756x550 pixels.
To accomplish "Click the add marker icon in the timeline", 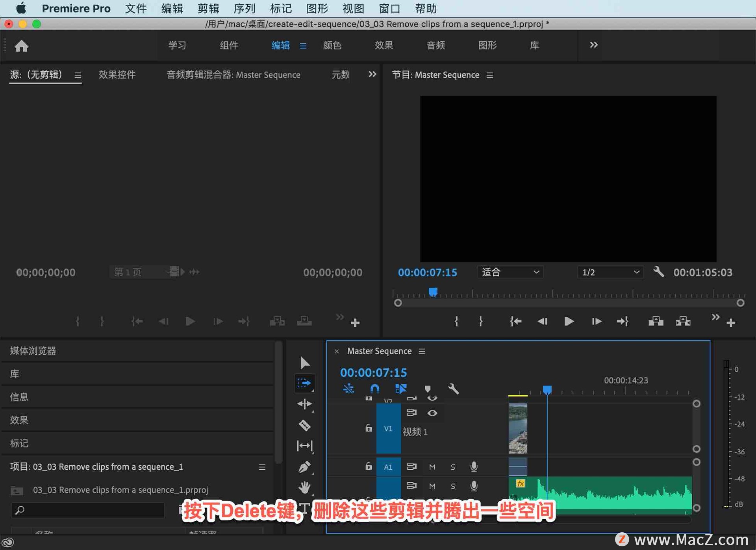I will (x=428, y=389).
